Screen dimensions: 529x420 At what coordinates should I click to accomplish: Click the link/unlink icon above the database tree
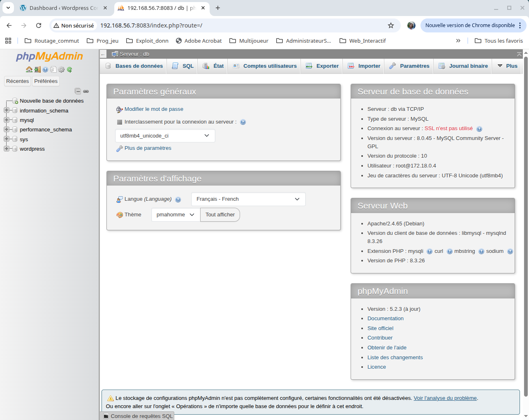coord(86,91)
